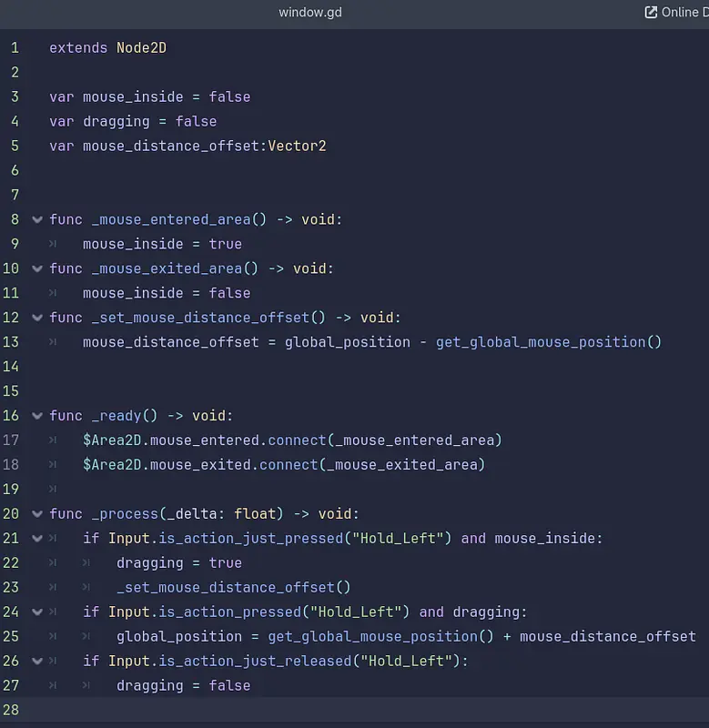Place cursor on the Node2D class name

tap(141, 47)
